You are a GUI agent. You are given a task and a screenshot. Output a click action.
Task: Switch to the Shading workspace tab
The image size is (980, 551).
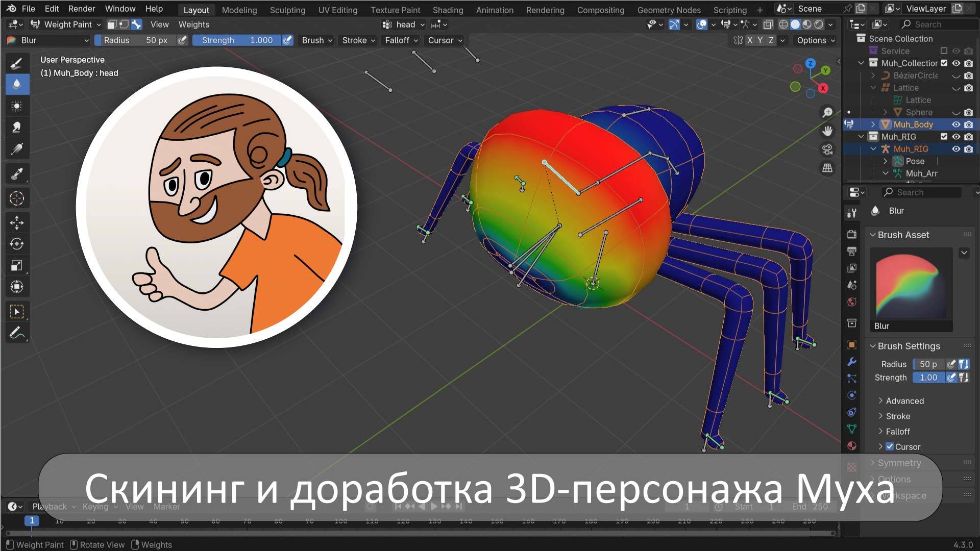click(448, 10)
